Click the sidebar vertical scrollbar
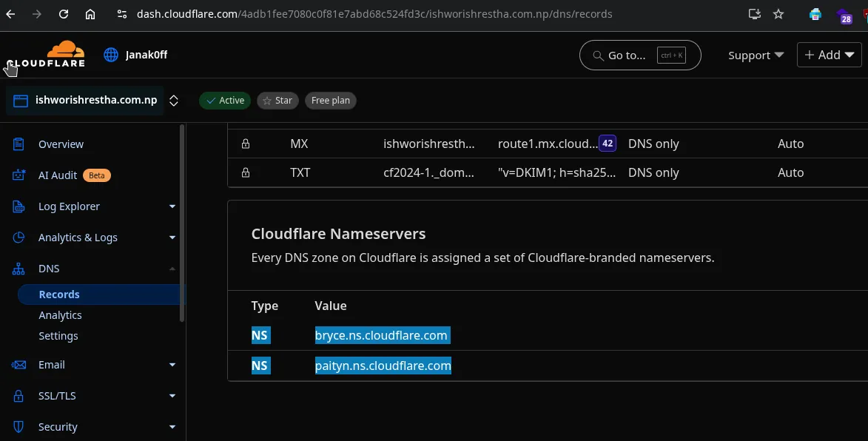The image size is (868, 441). pyautogui.click(x=182, y=222)
